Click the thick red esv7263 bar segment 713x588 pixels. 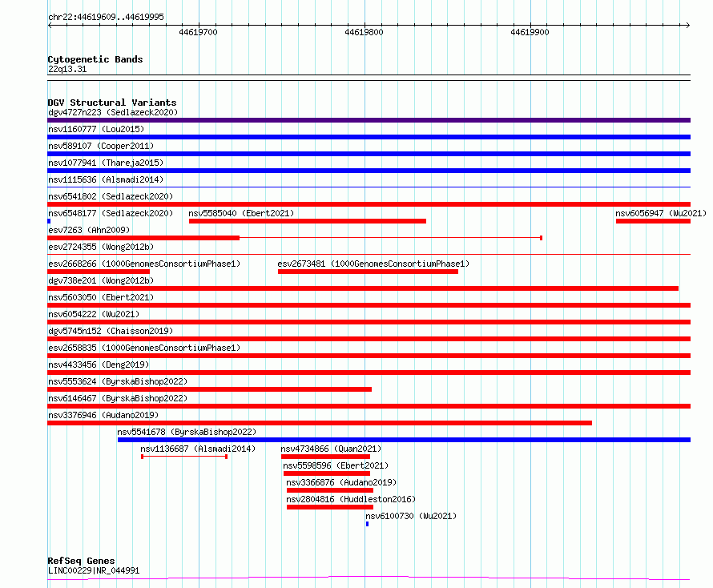coord(143,238)
